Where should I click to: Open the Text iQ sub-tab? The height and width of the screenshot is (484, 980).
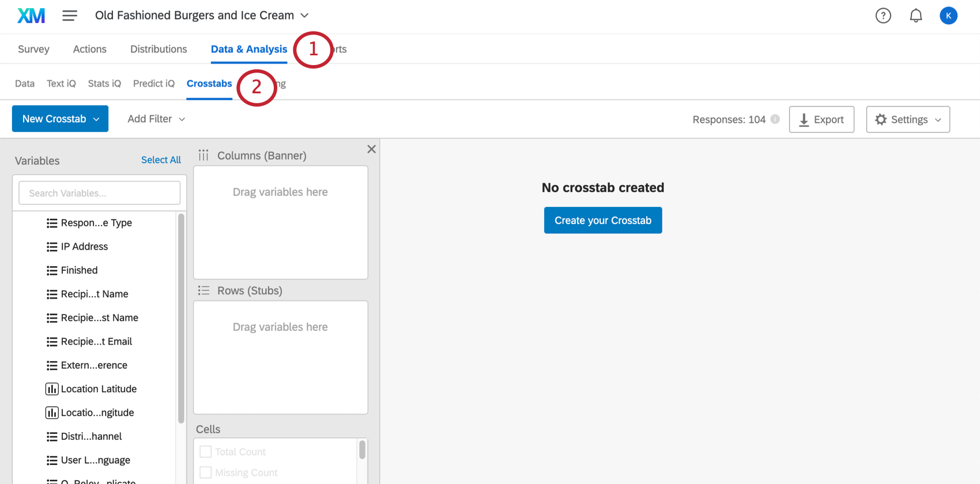tap(61, 84)
